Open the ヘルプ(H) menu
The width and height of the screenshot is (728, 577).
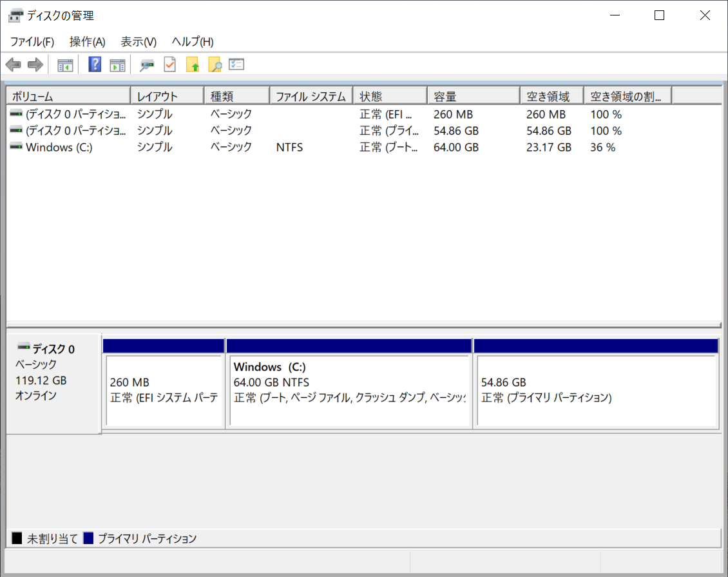[x=193, y=41]
